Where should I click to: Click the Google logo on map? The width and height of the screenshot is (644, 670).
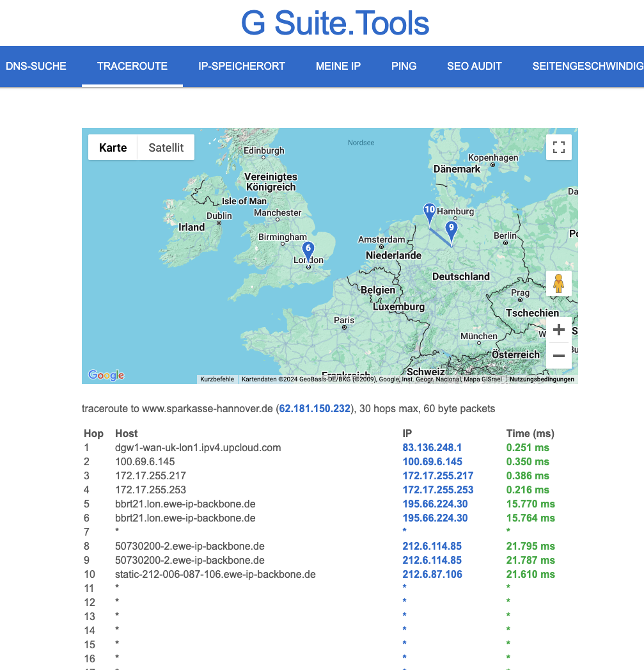(106, 375)
